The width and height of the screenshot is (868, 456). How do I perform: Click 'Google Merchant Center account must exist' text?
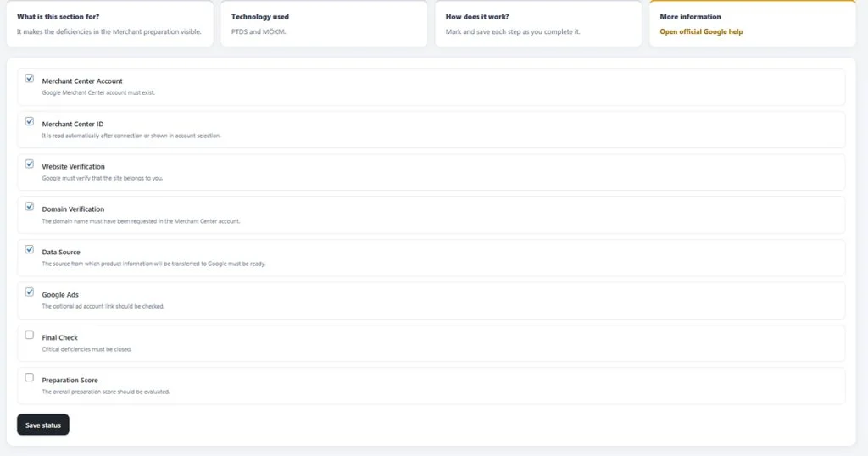click(98, 92)
